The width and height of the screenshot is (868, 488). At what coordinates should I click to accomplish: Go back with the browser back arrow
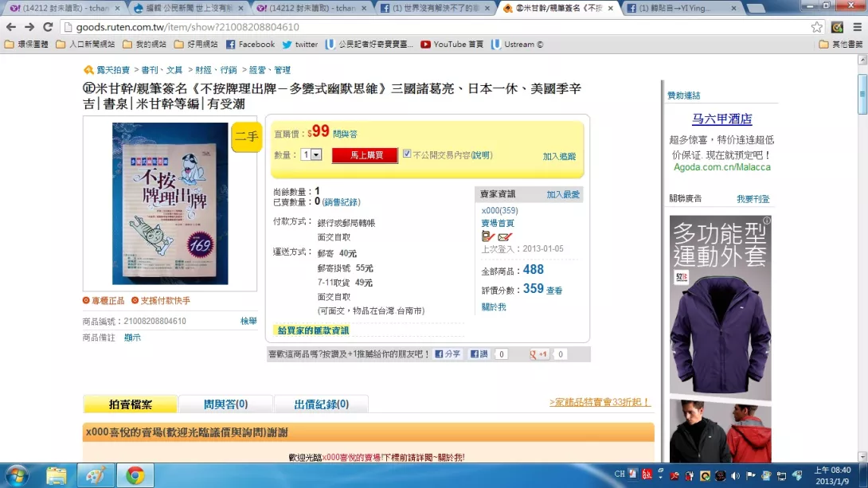[x=11, y=26]
